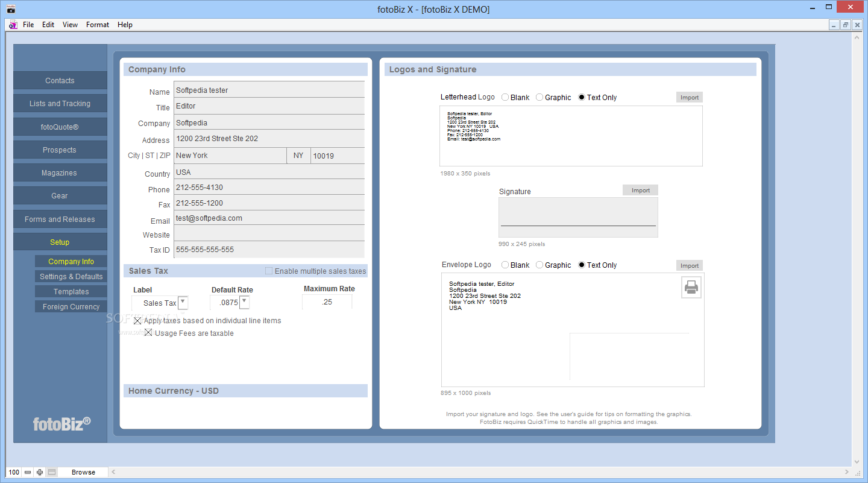
Task: Open Company Info sub-item
Action: click(x=71, y=261)
